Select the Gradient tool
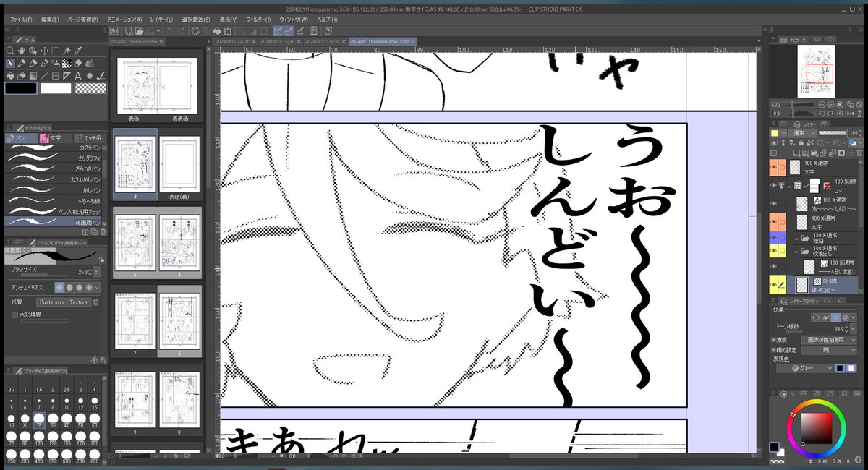 [33, 76]
